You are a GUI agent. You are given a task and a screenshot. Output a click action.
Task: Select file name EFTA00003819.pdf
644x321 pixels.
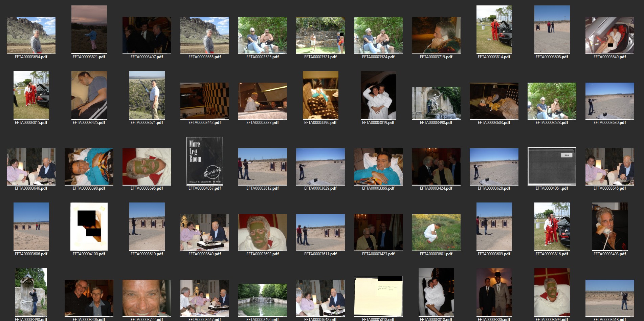click(378, 123)
